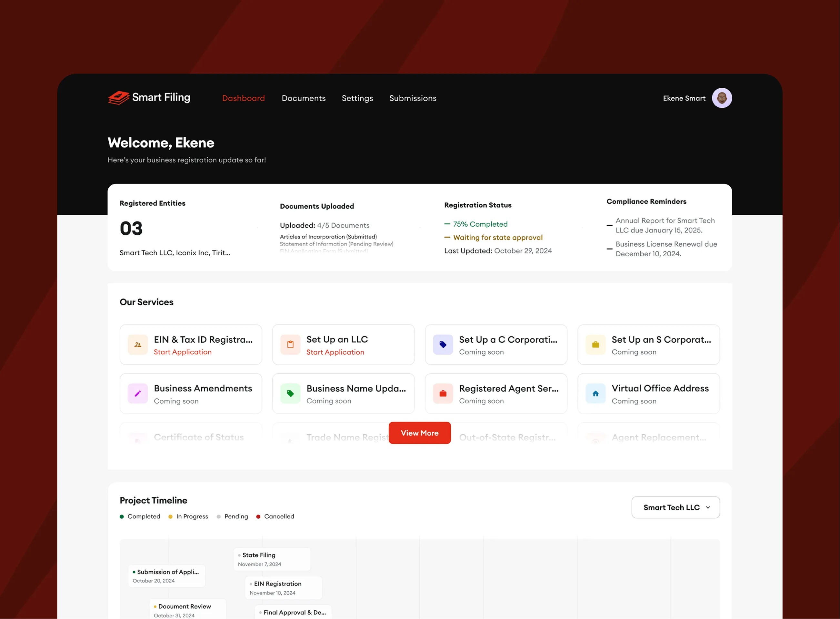
Task: Click the Virtual Office Address home icon
Action: coord(595,393)
